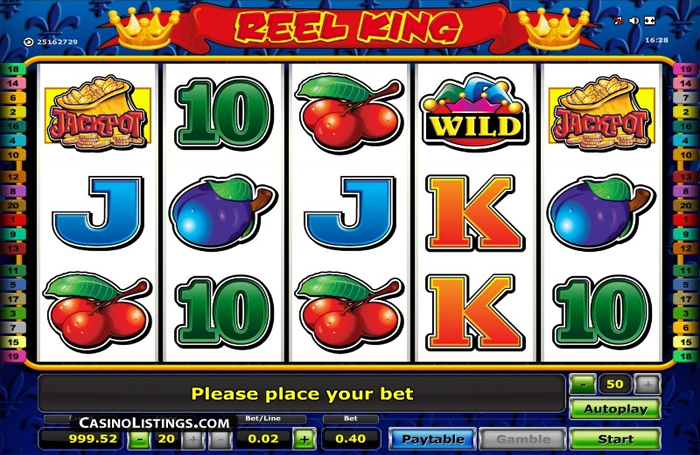Decrease the autoplay spin count
Image resolution: width=700 pixels, height=455 pixels.
583,384
